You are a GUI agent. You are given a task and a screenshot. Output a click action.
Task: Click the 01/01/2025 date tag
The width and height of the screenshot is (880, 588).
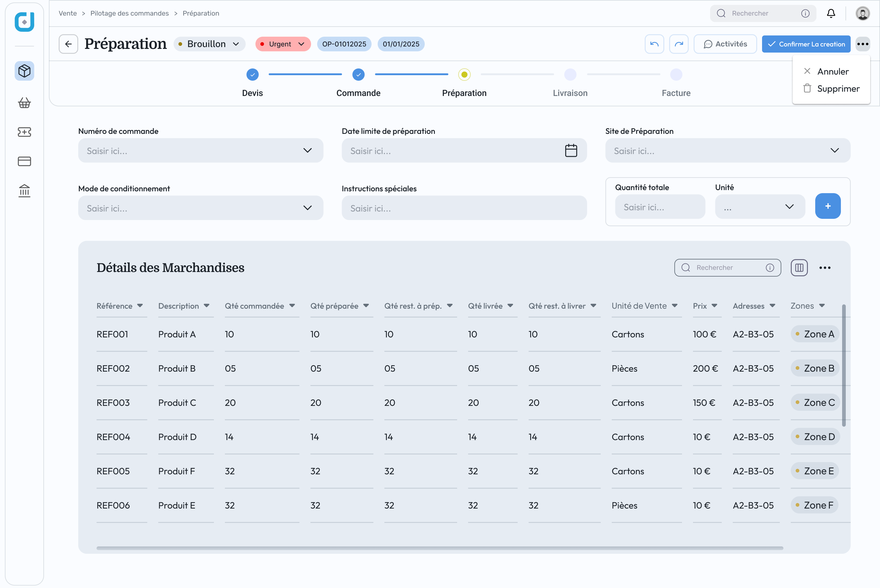(x=401, y=44)
